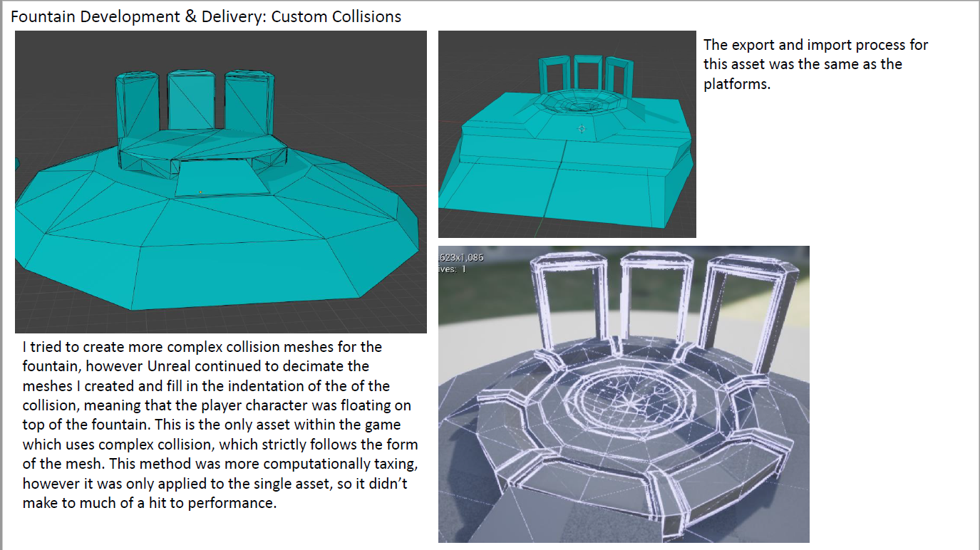The image size is (980, 550).
Task: Click the line 'platforms.' in the right text
Action: pos(737,84)
